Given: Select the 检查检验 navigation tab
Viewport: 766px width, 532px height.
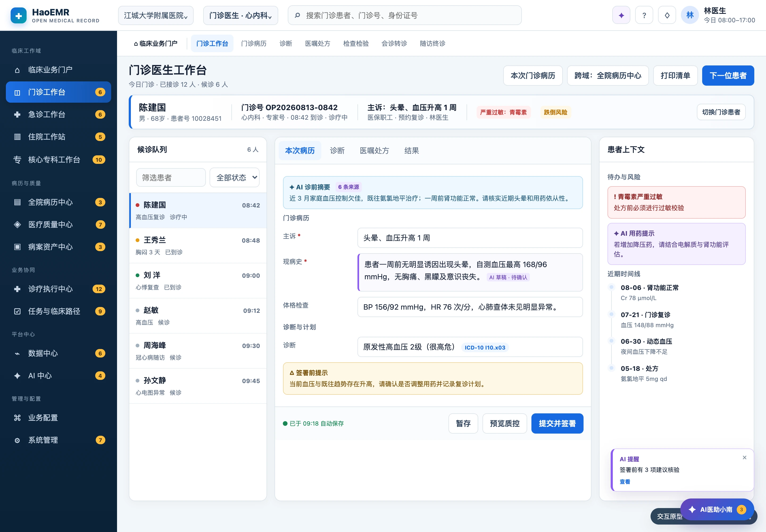Looking at the screenshot, I should [x=356, y=43].
